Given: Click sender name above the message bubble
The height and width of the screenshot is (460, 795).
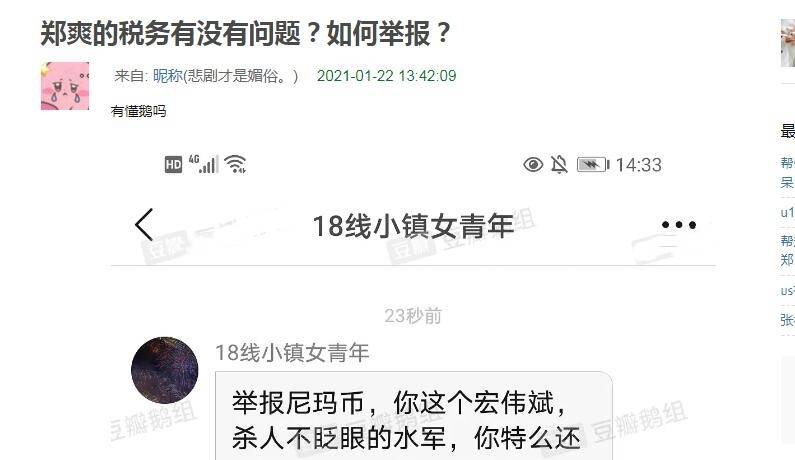Looking at the screenshot, I should point(292,352).
